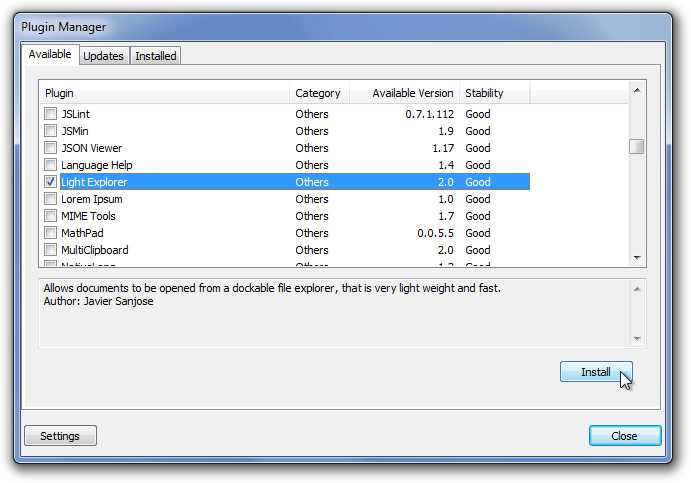691x483 pixels.
Task: Click description box scroll down arrow
Action: (637, 338)
